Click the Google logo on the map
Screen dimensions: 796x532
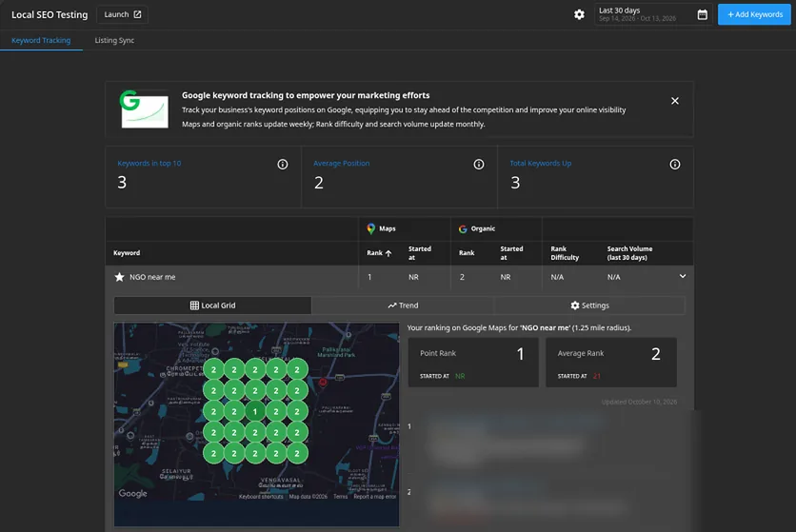pos(133,493)
